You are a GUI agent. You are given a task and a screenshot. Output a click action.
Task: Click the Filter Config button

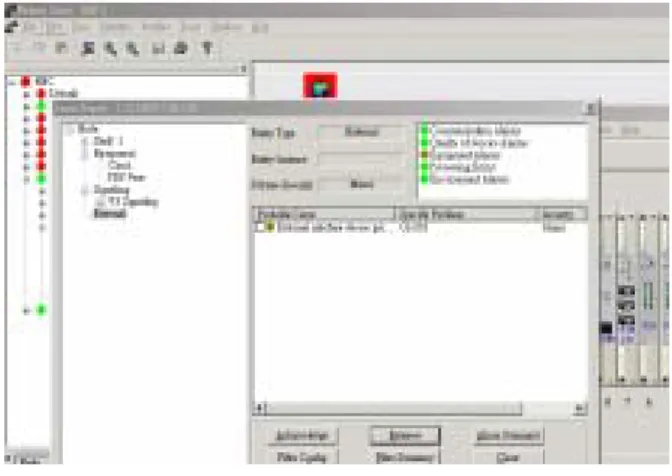pyautogui.click(x=301, y=457)
